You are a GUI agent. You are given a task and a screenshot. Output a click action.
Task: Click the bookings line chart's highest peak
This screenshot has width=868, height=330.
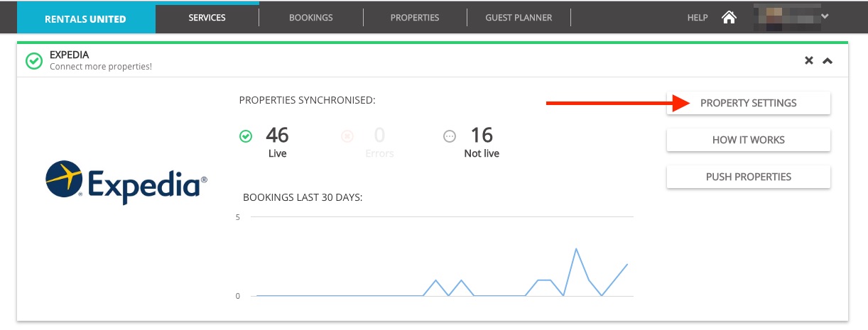click(x=576, y=249)
